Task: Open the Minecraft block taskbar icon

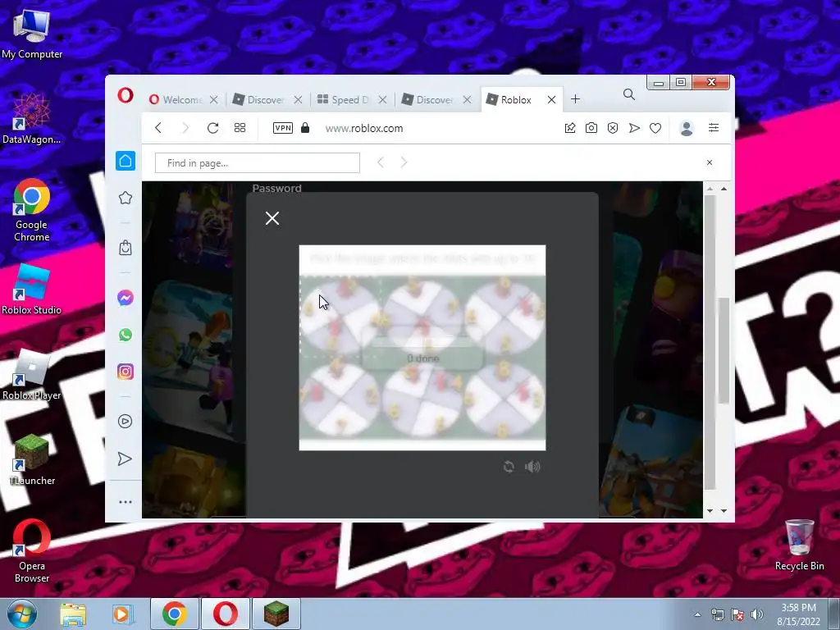Action: tap(276, 614)
